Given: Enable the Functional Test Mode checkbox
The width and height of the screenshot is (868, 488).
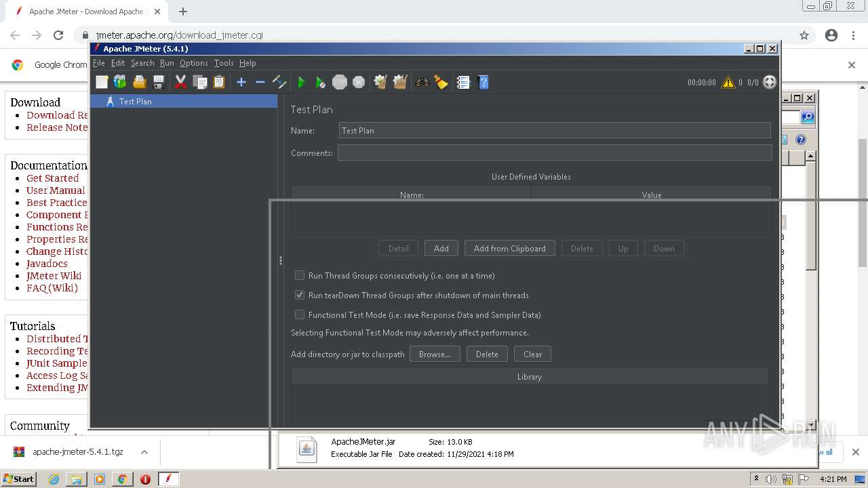Looking at the screenshot, I should pyautogui.click(x=299, y=315).
